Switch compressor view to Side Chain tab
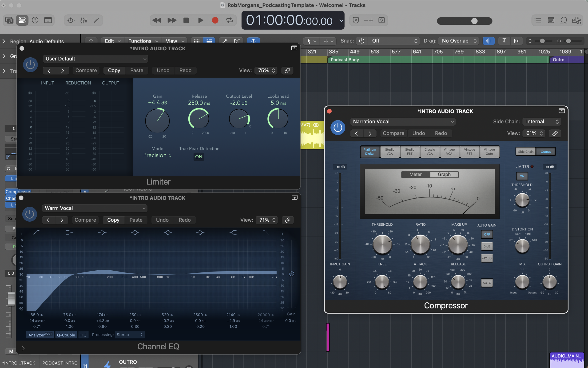The image size is (588, 368). click(525, 152)
